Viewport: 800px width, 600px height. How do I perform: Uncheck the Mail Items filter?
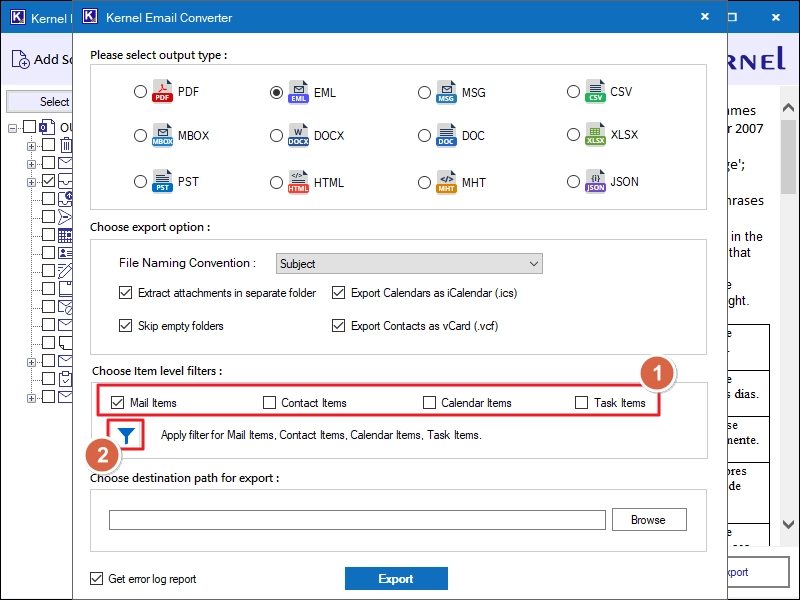117,403
